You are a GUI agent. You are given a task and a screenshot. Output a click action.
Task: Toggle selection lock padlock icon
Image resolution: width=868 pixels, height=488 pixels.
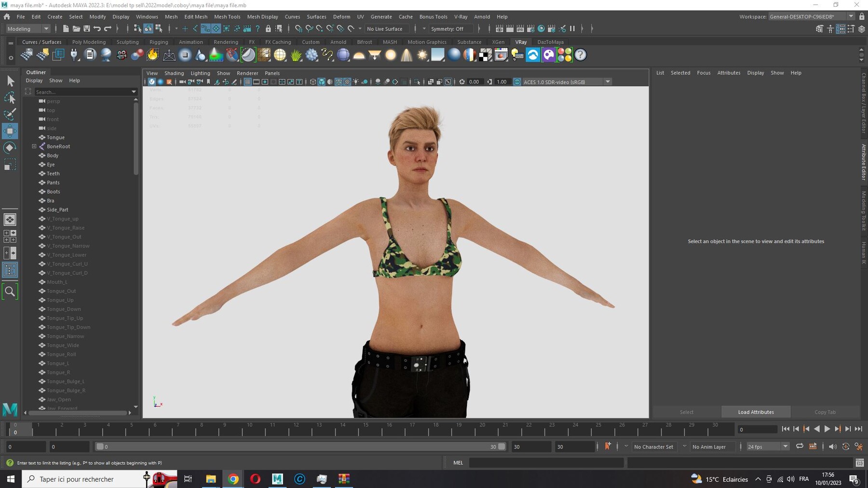[x=268, y=29]
